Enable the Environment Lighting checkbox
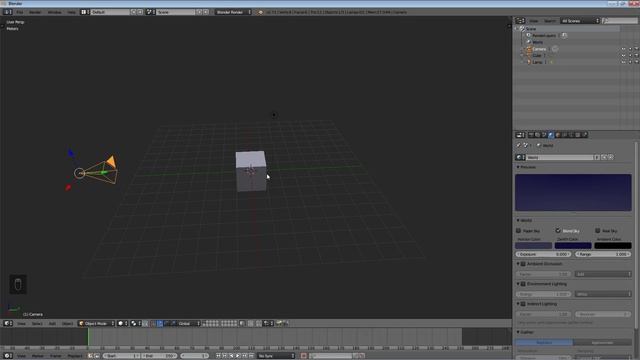 (523, 284)
